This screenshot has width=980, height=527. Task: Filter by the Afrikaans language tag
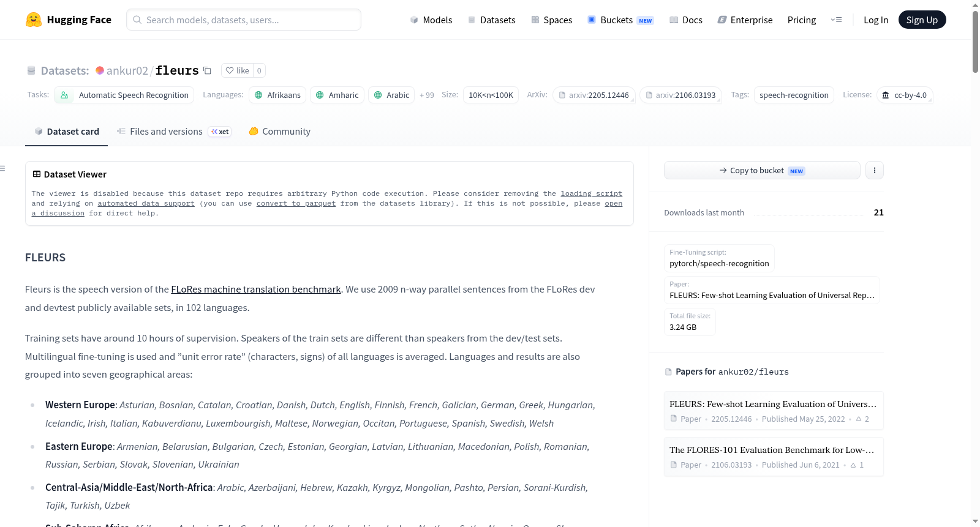click(277, 95)
